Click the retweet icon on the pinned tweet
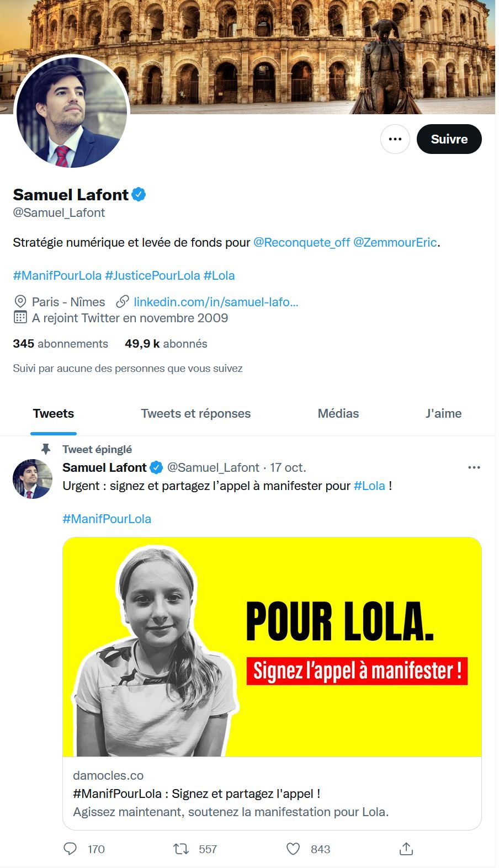Screen dimensions: 499x868 coord(181,849)
